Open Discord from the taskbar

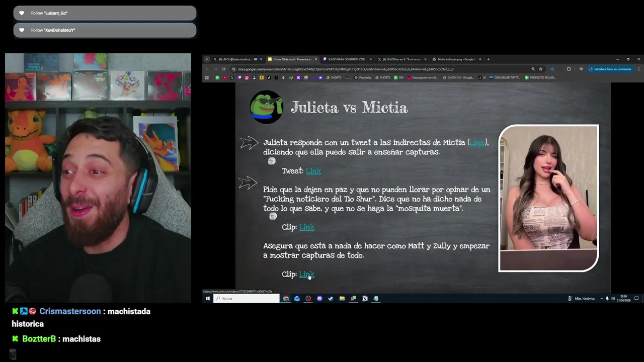(x=319, y=299)
